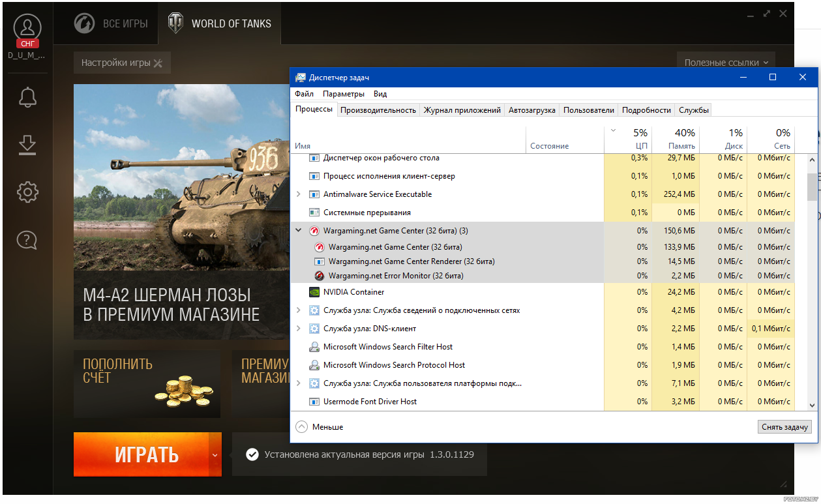Expand Служба сведений о подключенных сетях row
This screenshot has width=821, height=504.
click(299, 310)
